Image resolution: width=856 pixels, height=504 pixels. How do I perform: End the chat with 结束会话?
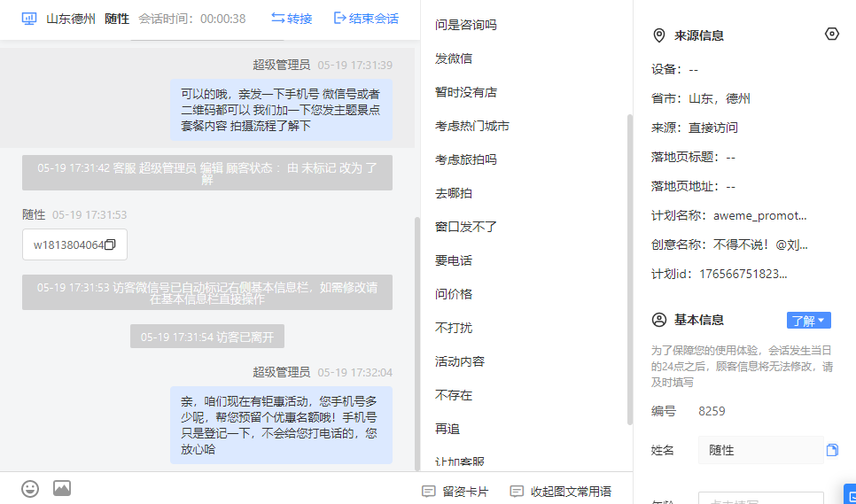(x=366, y=19)
